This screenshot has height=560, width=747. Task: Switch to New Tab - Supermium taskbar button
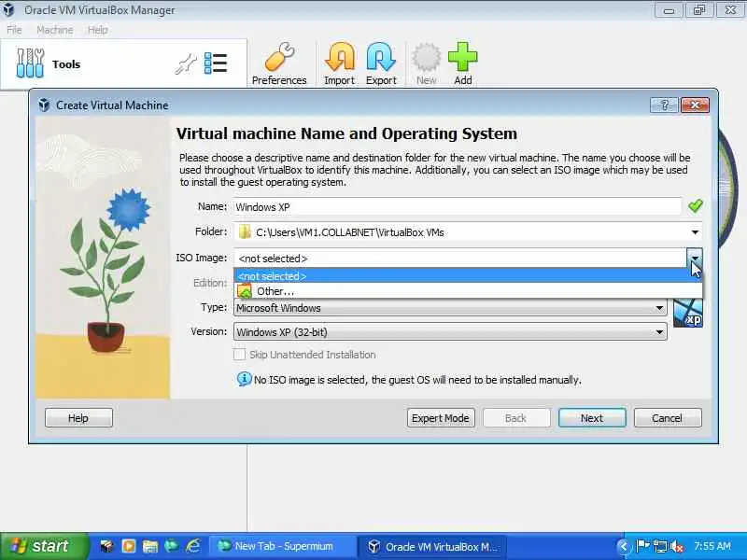point(284,546)
